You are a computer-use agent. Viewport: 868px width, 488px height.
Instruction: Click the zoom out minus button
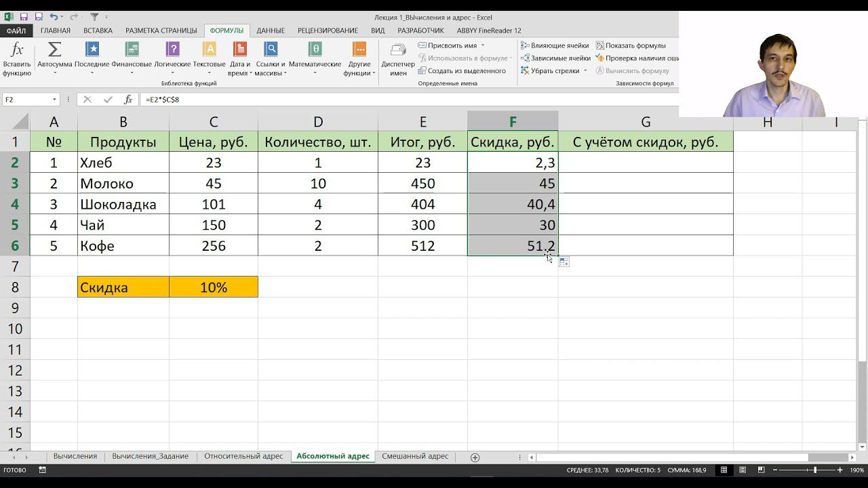775,470
